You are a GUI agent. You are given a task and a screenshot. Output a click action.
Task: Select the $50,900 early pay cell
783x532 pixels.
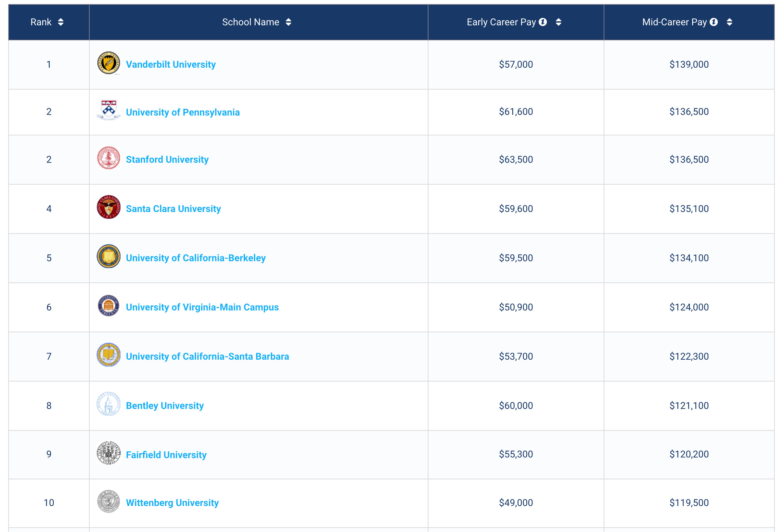pos(516,307)
